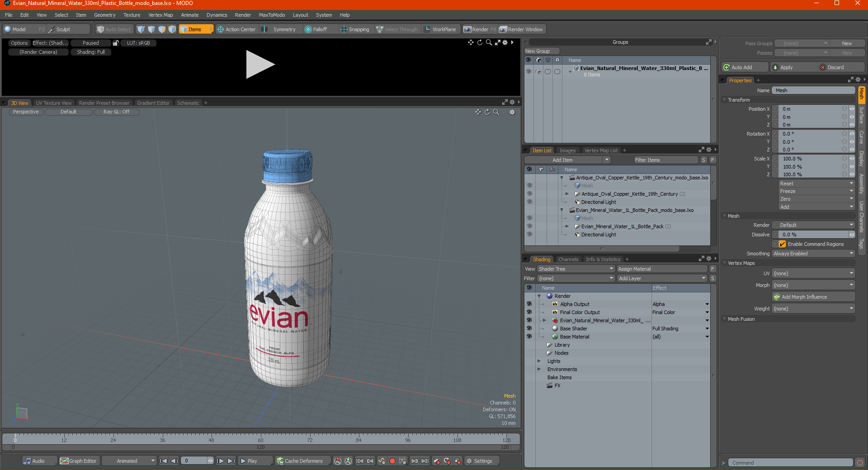868x470 pixels.
Task: Click Assign Material button
Action: [x=661, y=269]
